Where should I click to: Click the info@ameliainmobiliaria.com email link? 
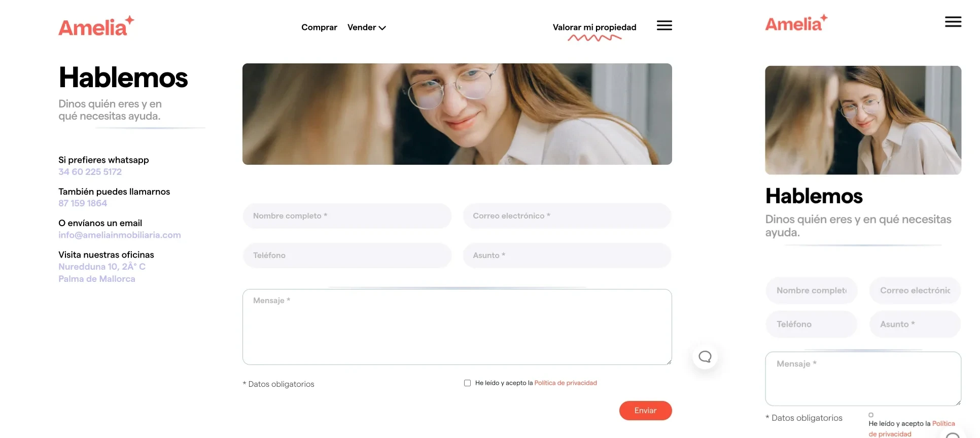point(120,235)
